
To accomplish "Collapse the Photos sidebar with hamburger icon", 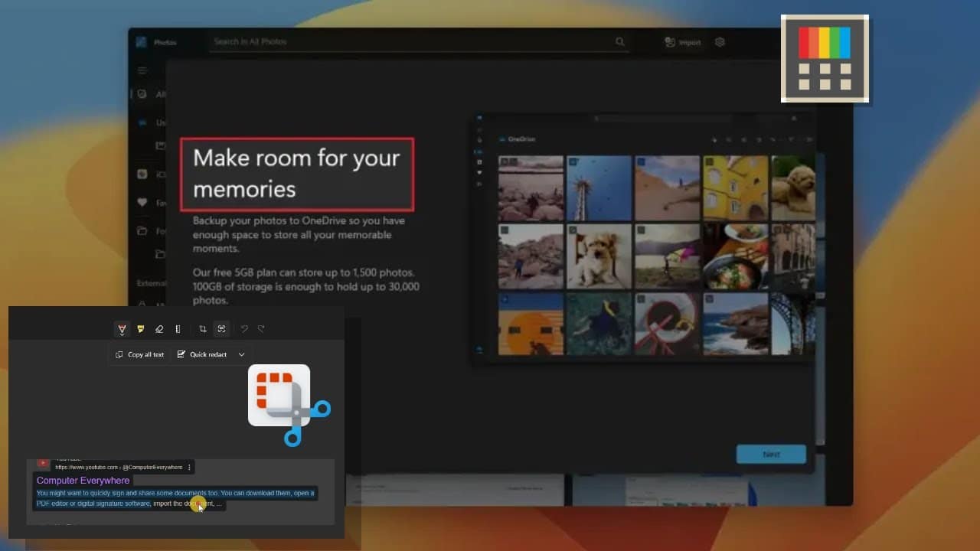I will pyautogui.click(x=142, y=70).
